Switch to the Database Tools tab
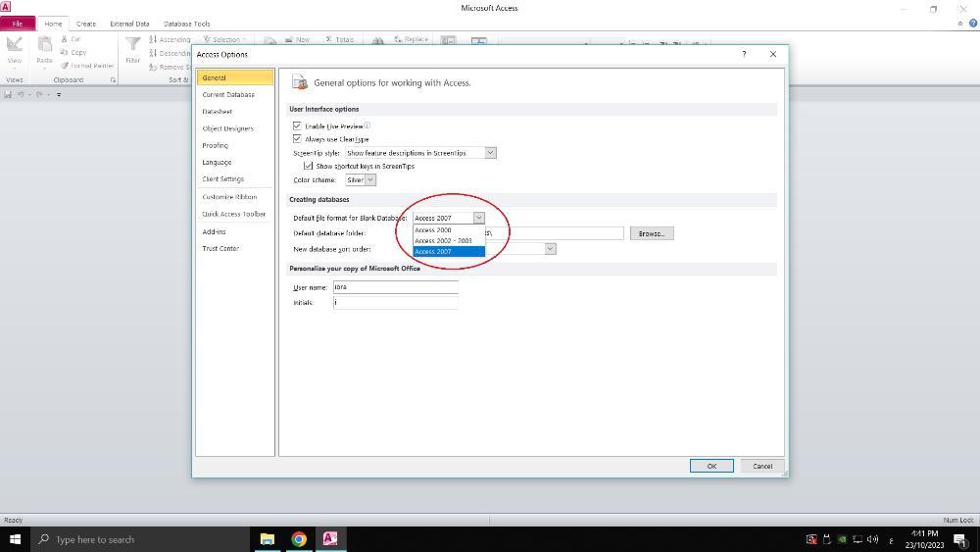The image size is (980, 552). tap(187, 24)
